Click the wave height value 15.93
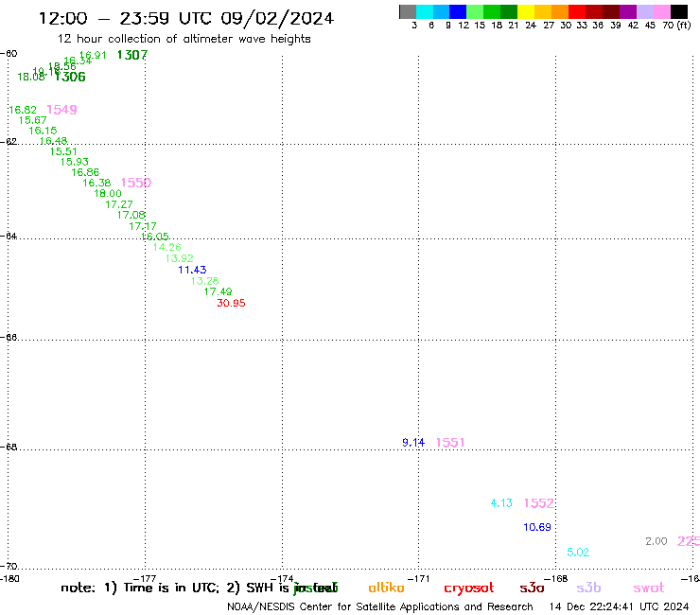 click(x=75, y=162)
